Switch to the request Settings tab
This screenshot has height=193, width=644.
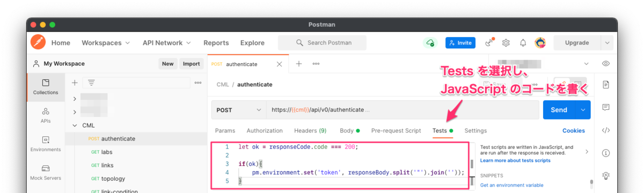(475, 131)
